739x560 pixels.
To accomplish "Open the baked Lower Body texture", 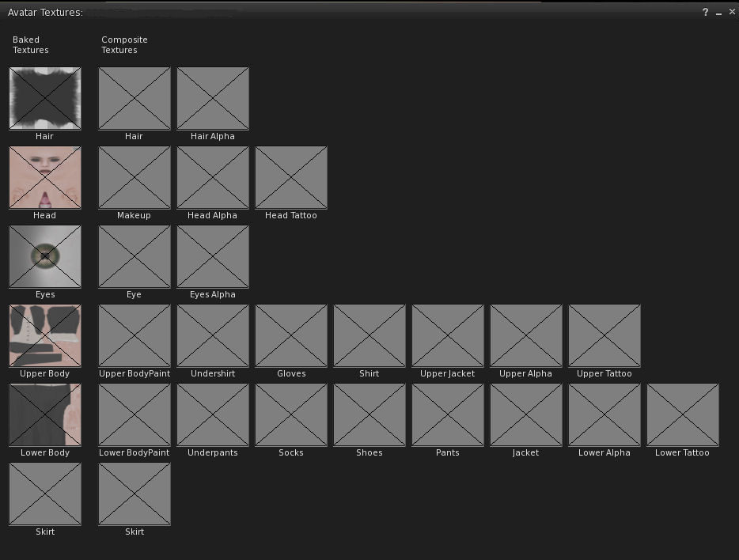I will (x=45, y=415).
